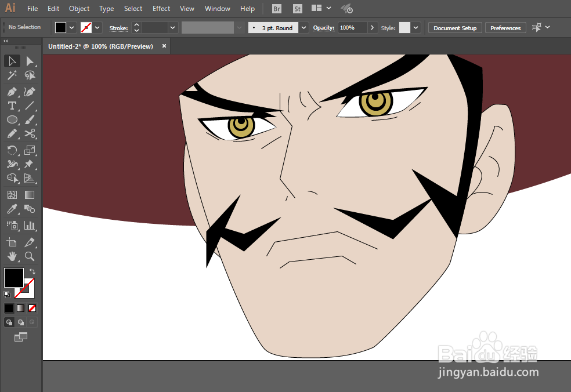Image resolution: width=571 pixels, height=392 pixels.
Task: Select the Line Segment tool
Action: (x=30, y=106)
